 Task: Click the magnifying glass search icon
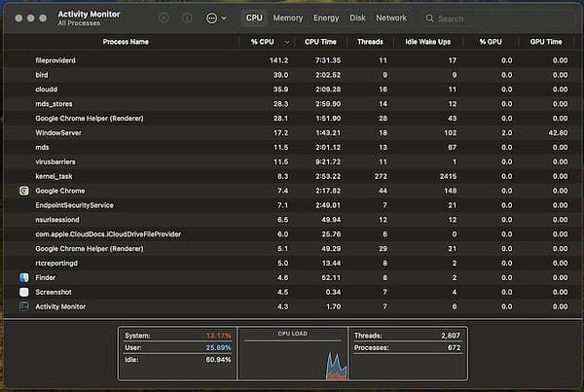(x=429, y=18)
